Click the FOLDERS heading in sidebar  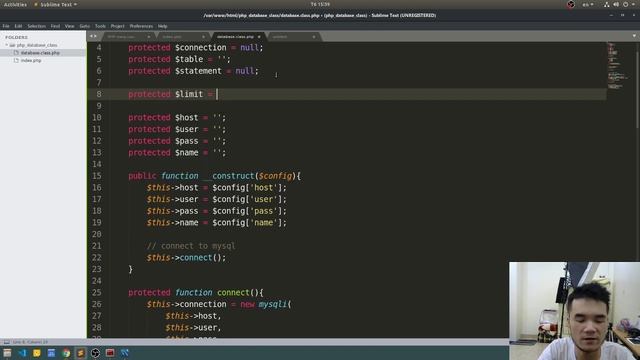click(x=17, y=37)
